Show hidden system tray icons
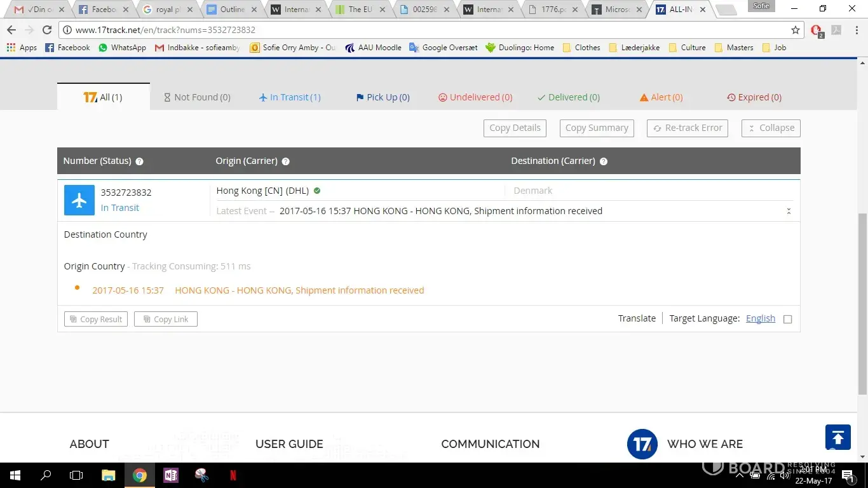Viewport: 868px width, 488px height. click(x=740, y=475)
